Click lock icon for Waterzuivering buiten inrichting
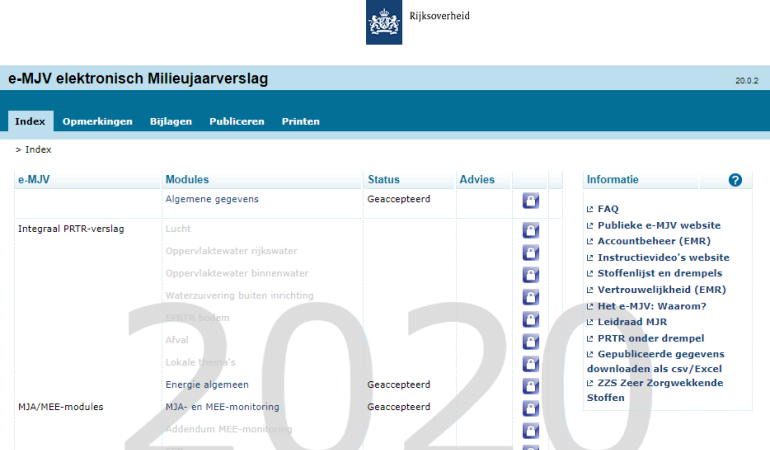Image resolution: width=770 pixels, height=450 pixels. 530,297
